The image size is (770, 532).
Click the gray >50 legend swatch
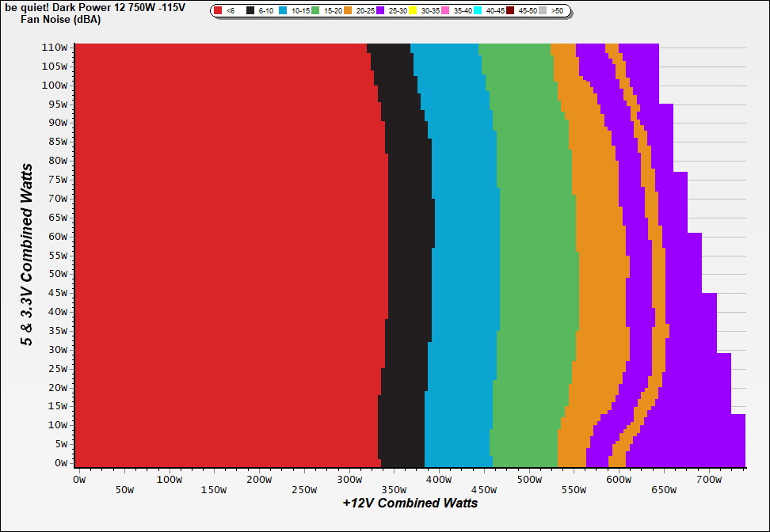click(543, 11)
